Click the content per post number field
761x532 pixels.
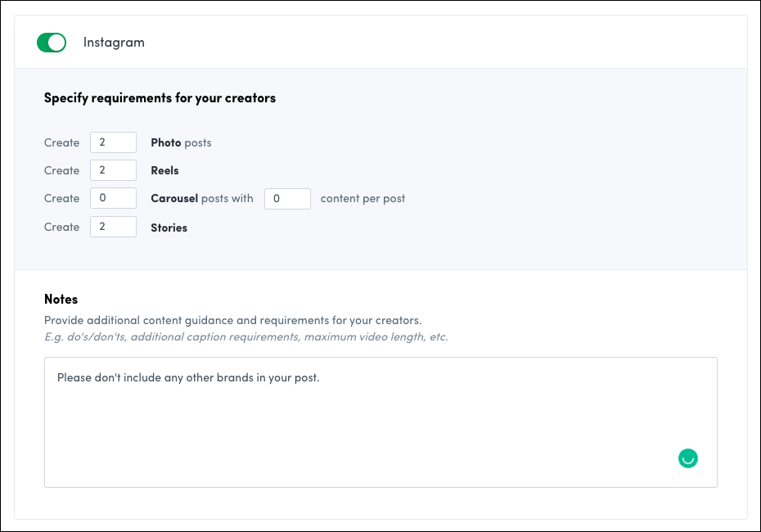pyautogui.click(x=287, y=199)
